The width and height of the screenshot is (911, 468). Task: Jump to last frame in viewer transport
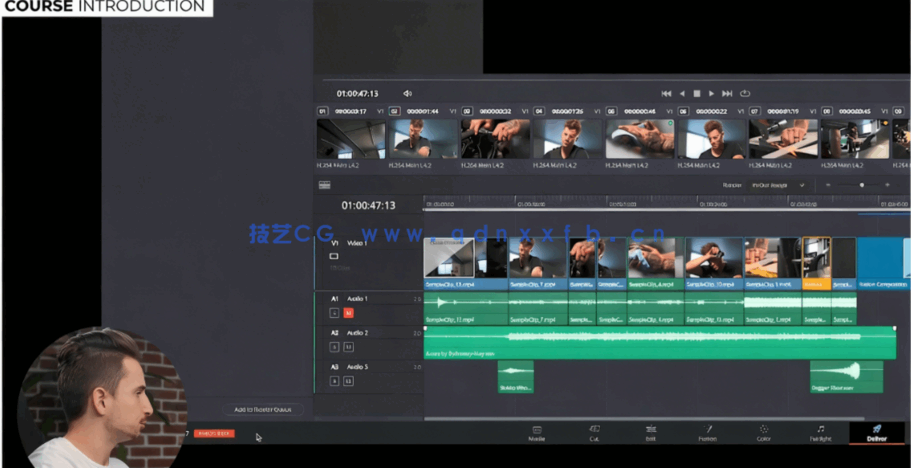pyautogui.click(x=727, y=93)
